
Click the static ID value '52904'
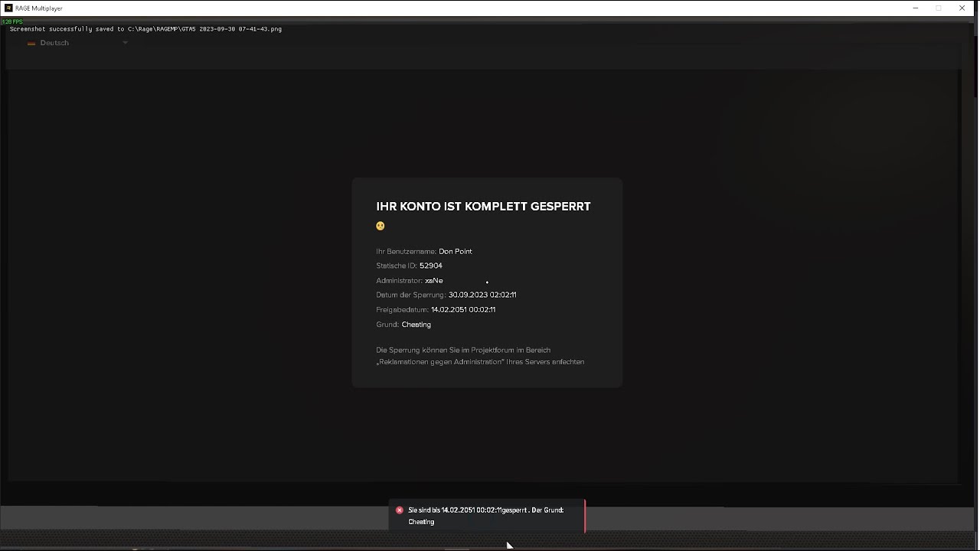(431, 266)
